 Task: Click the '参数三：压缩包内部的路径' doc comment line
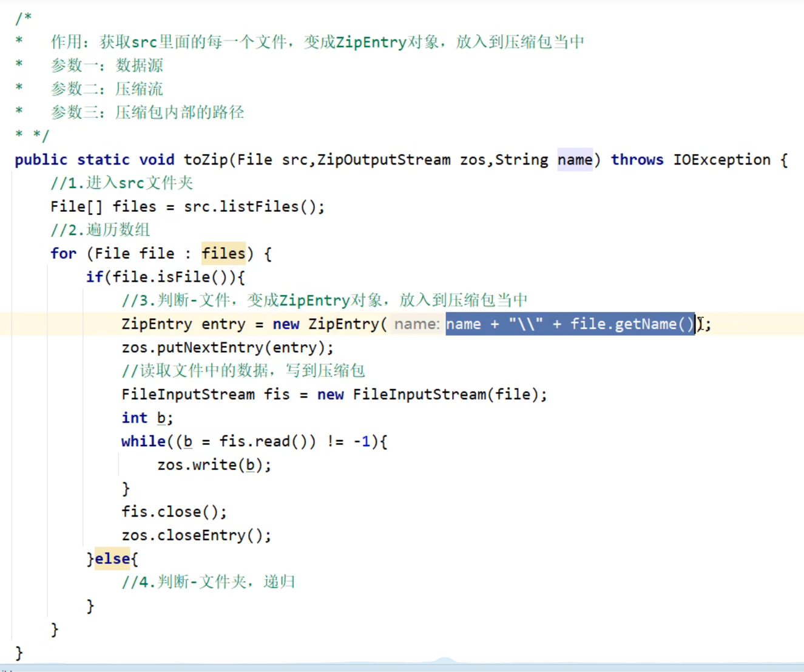[147, 112]
